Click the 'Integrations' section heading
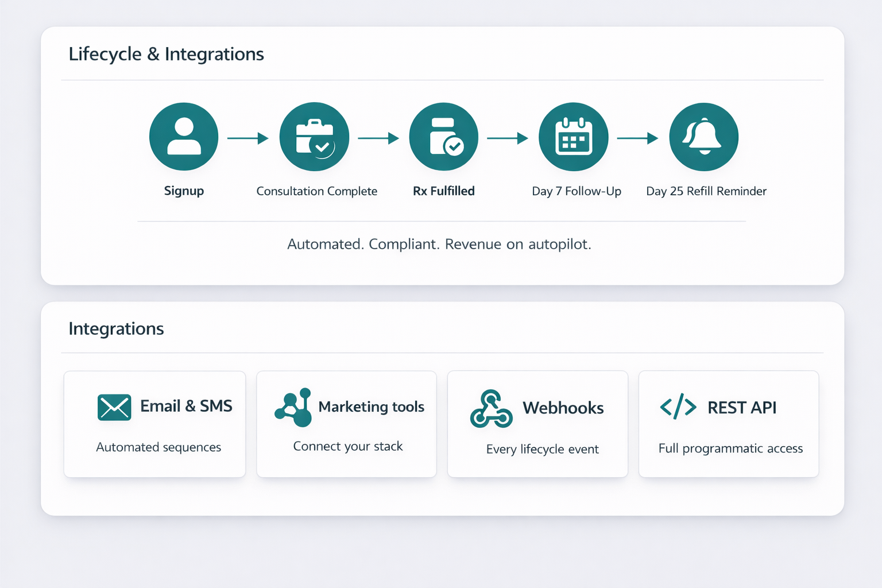This screenshot has width=882, height=588. click(116, 328)
